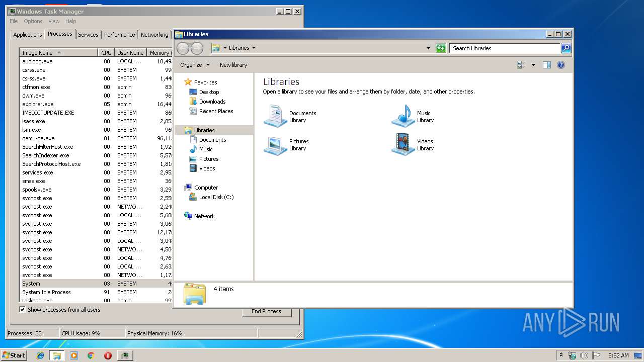Viewport: 644px width, 362px height.
Task: Open the File menu in Task Manager
Action: [x=14, y=21]
